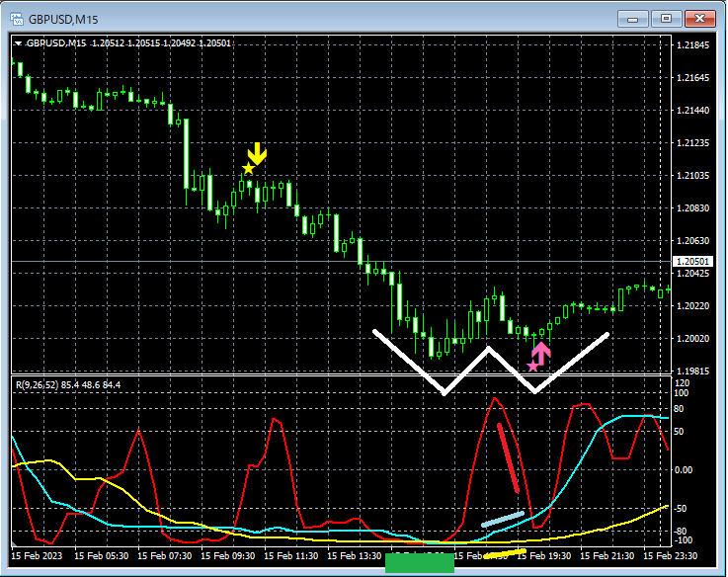
Task: Select the pink star signal marker
Action: pyautogui.click(x=533, y=367)
